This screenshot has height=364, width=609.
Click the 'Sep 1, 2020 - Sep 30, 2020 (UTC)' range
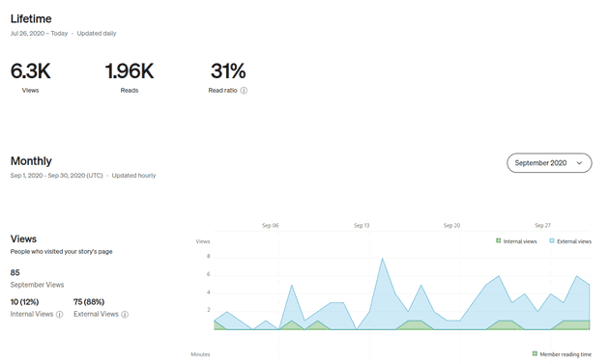(57, 176)
